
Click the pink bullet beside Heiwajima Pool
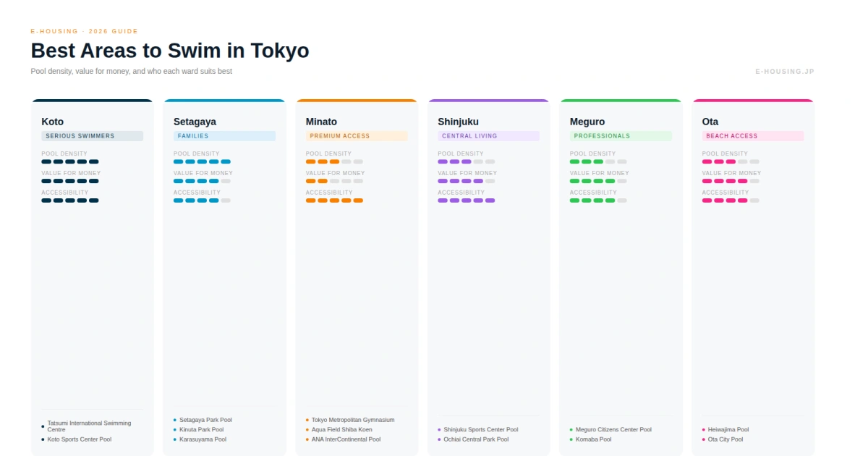pos(703,429)
